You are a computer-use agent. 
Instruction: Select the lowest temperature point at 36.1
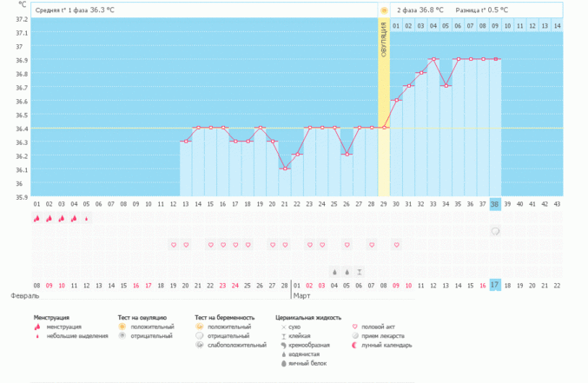(285, 168)
